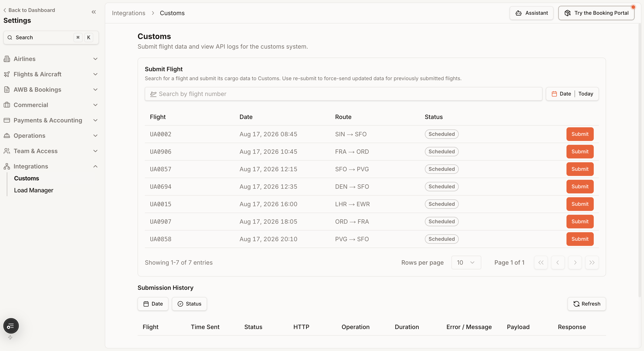
Task: Open the Airlines menu item
Action: tap(51, 59)
